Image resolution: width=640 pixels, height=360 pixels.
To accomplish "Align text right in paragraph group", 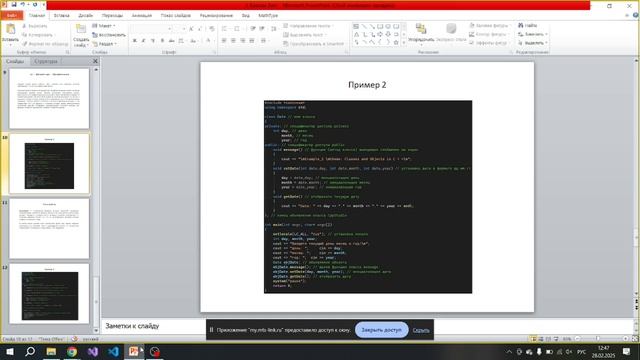I will [243, 40].
